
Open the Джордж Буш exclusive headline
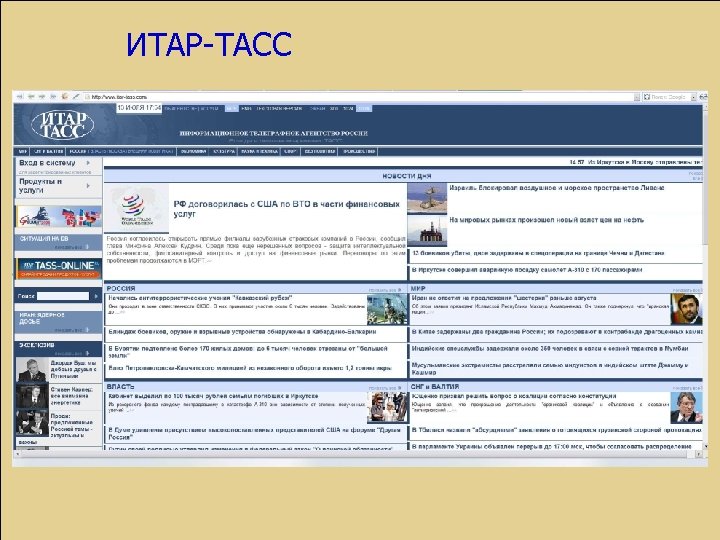73,369
